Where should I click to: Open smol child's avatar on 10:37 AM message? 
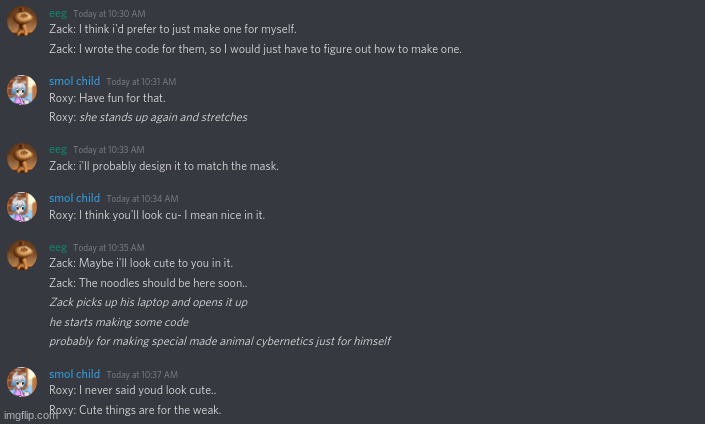coord(22,382)
